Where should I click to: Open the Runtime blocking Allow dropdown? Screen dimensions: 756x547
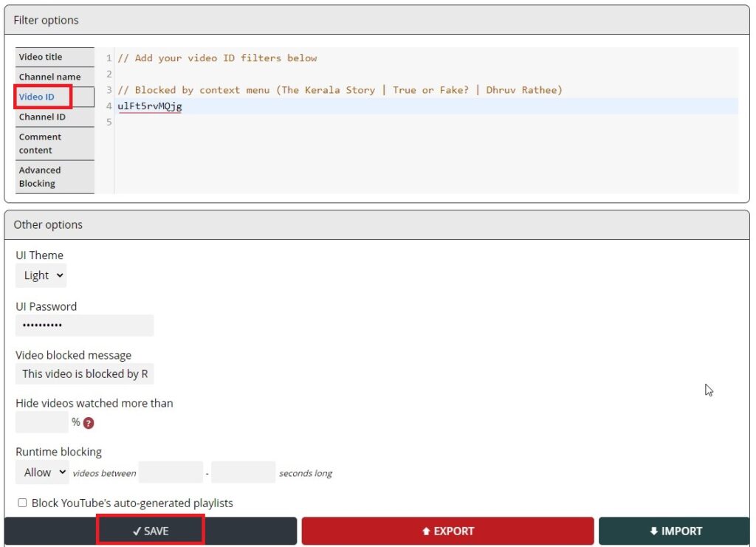coord(41,472)
